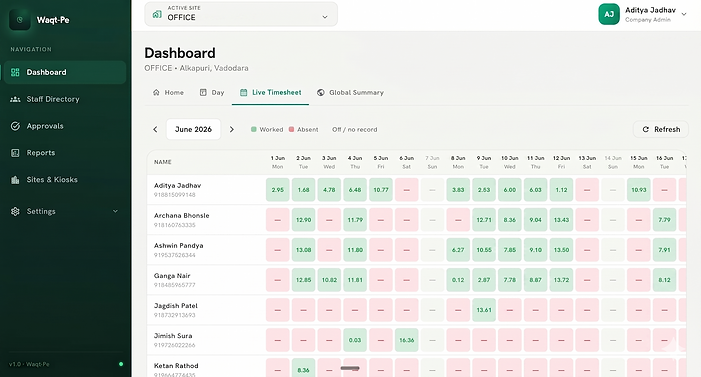Image resolution: width=701 pixels, height=377 pixels.
Task: Click Ashwin Pandya's 13.08 cell
Action: click(304, 250)
